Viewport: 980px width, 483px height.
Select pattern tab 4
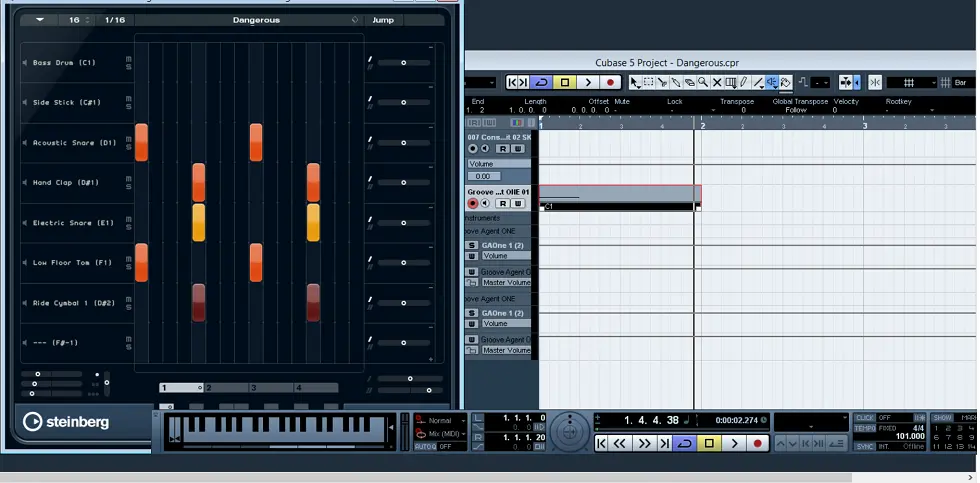click(x=316, y=388)
